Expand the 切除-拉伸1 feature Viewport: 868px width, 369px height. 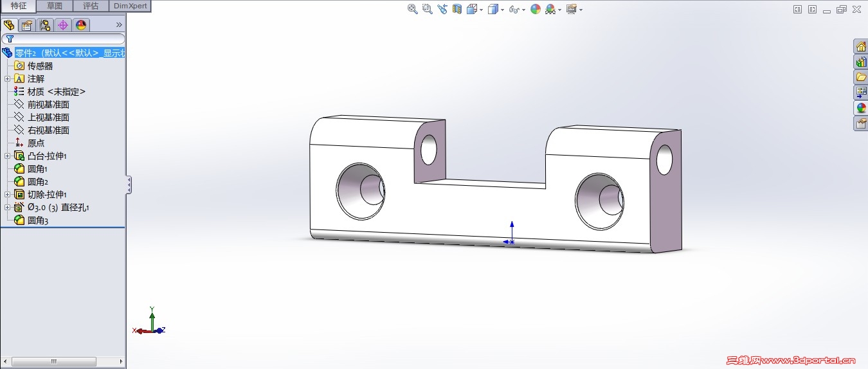[x=7, y=194]
